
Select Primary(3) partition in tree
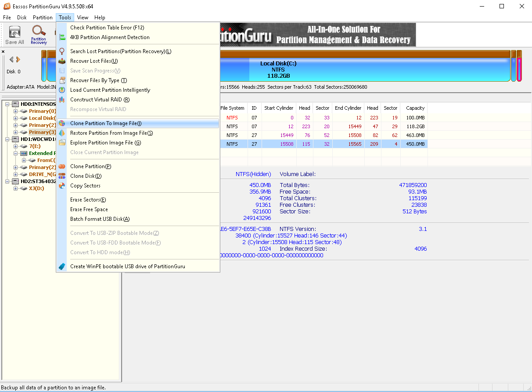pyautogui.click(x=42, y=132)
